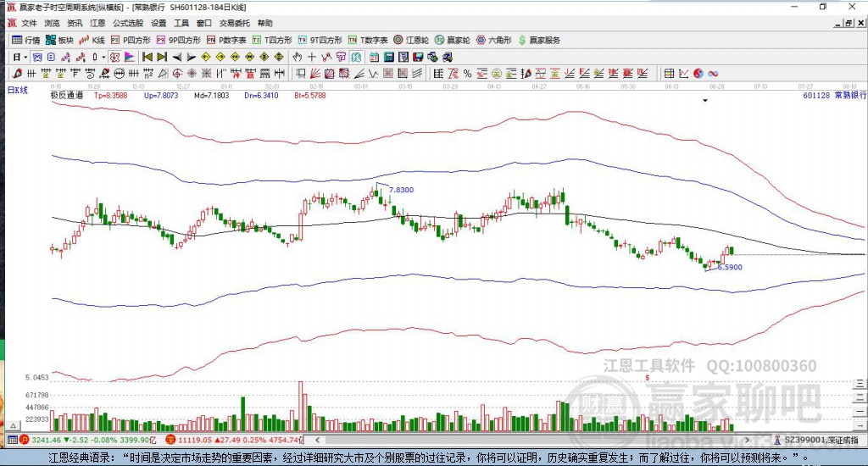
Task: Open the T数字表 number table
Action: click(x=368, y=40)
